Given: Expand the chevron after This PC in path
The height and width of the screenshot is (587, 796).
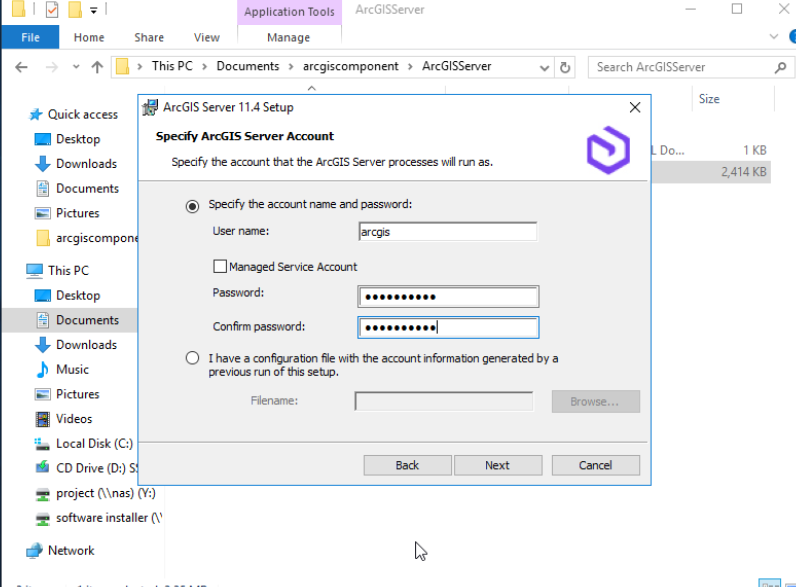Looking at the screenshot, I should 205,67.
